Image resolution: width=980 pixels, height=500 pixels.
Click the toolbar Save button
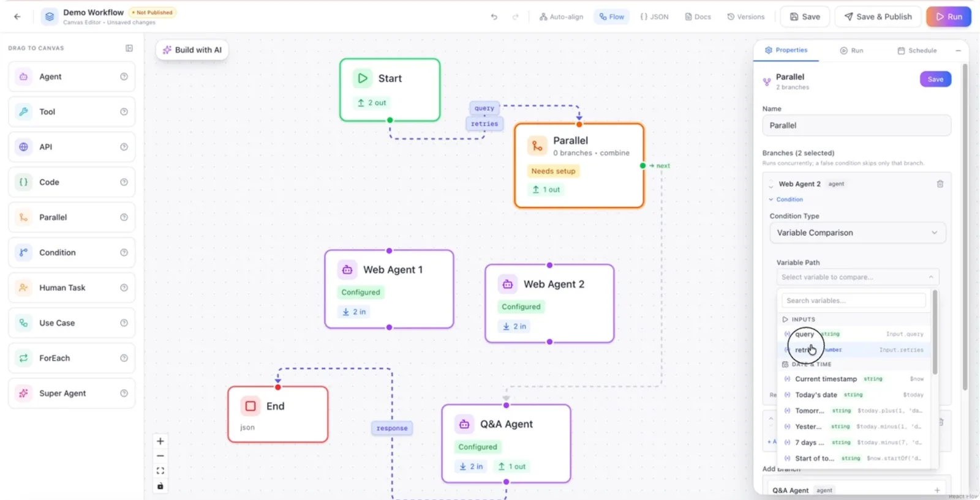(805, 17)
